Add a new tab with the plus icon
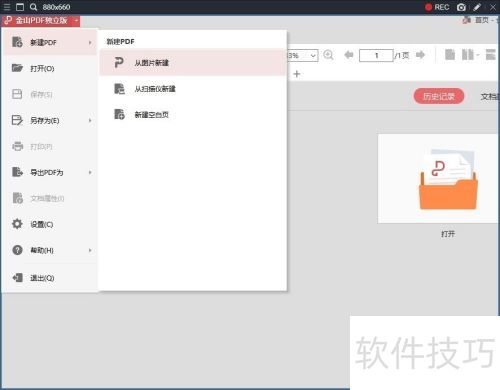The width and height of the screenshot is (500, 390). click(x=297, y=74)
